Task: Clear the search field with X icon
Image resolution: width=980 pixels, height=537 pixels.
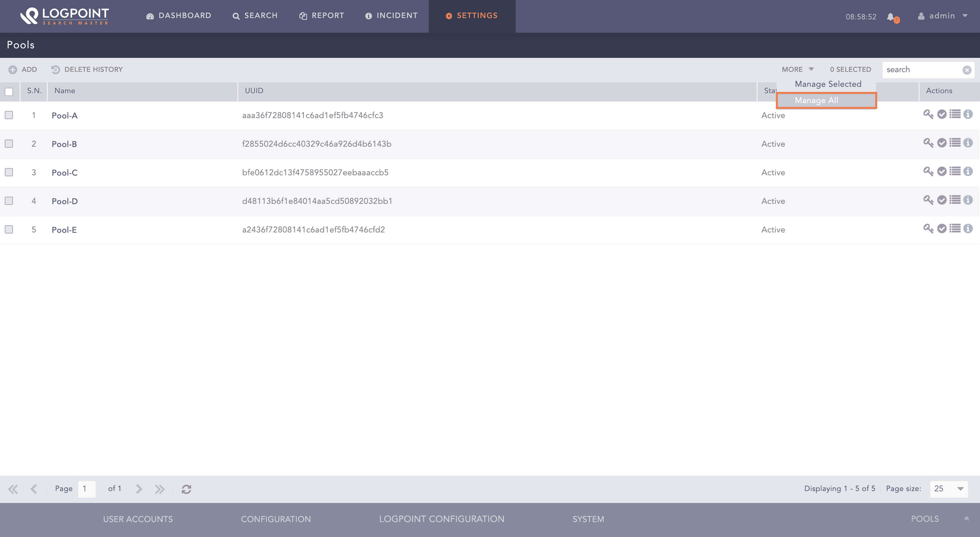Action: 967,70
